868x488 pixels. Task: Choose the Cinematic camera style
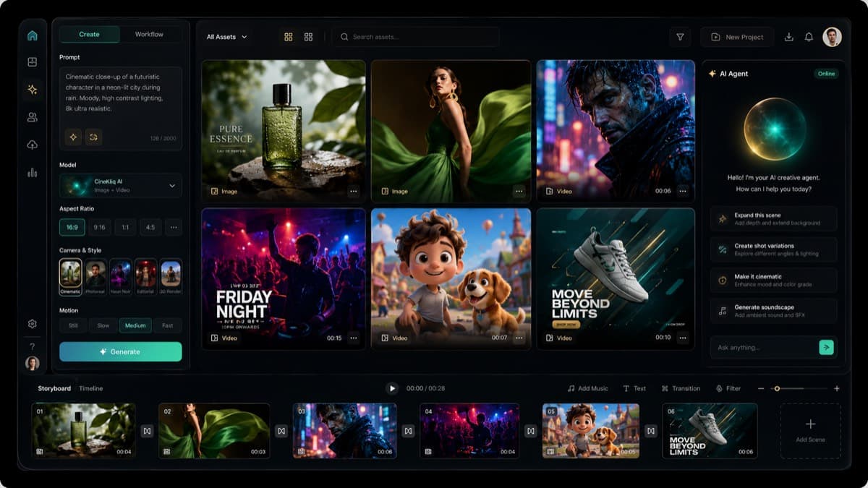pos(71,278)
